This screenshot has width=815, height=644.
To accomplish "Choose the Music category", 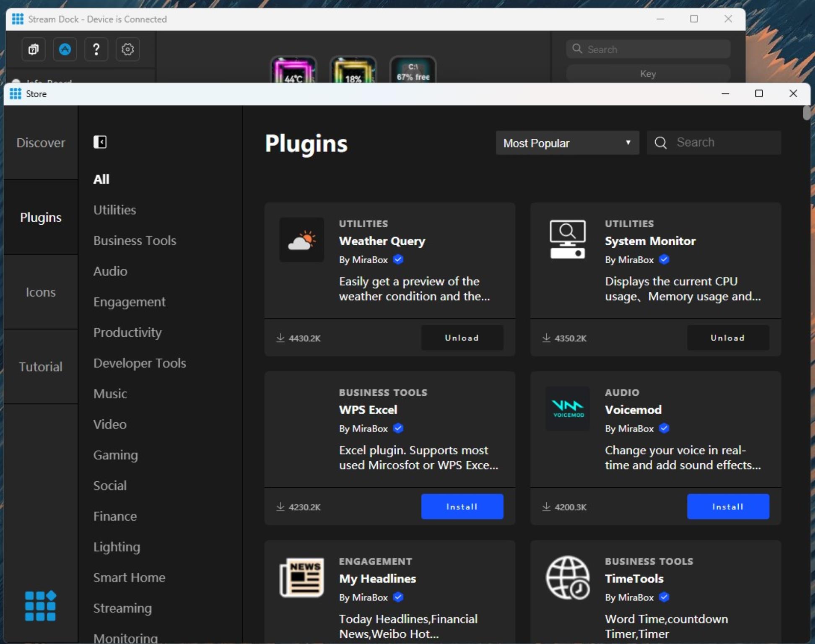I will (x=110, y=394).
